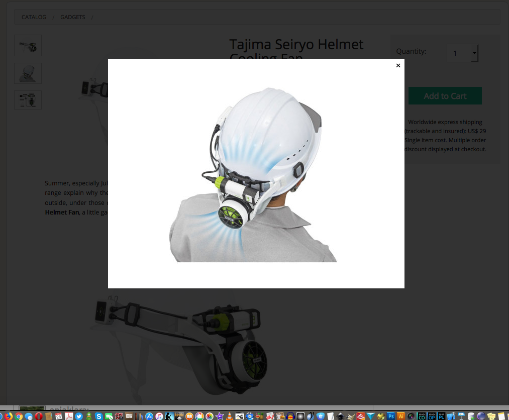Click the 'Worldwide express shipping' text
This screenshot has height=420, width=509.
coord(445,122)
